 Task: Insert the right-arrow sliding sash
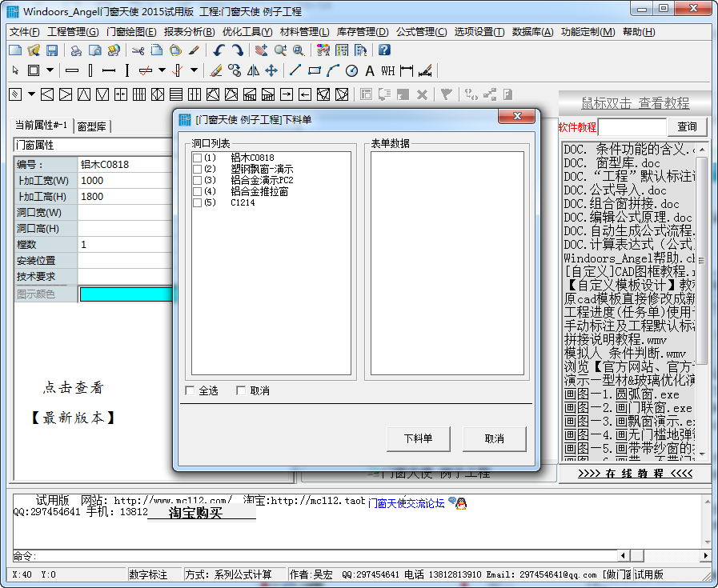pyautogui.click(x=287, y=94)
